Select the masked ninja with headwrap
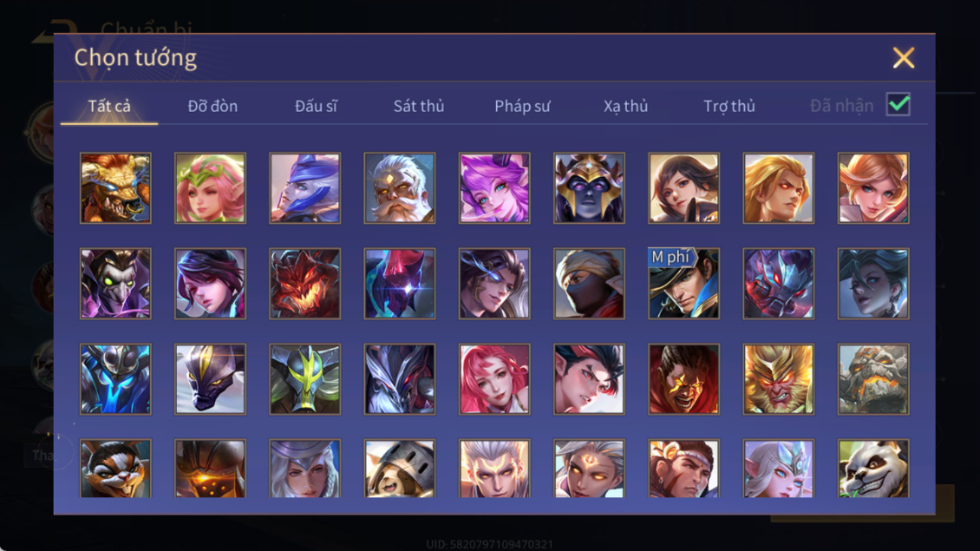Image resolution: width=980 pixels, height=551 pixels. click(x=589, y=284)
